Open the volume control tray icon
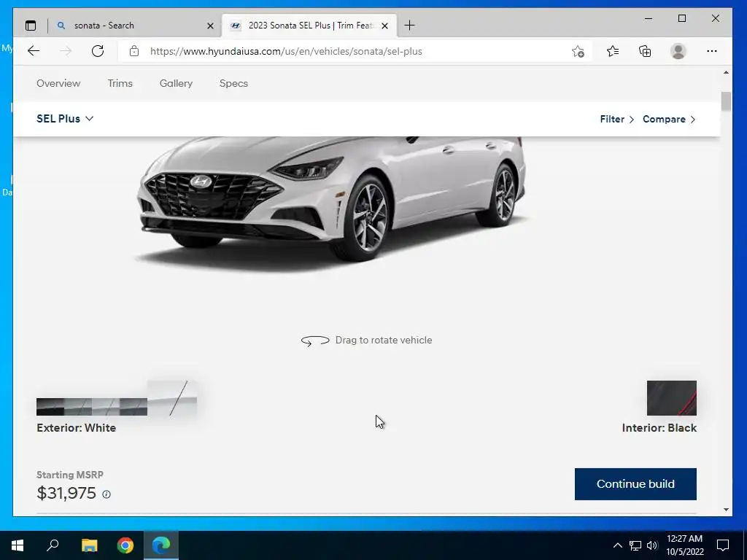Image resolution: width=747 pixels, height=560 pixels. pyautogui.click(x=652, y=545)
